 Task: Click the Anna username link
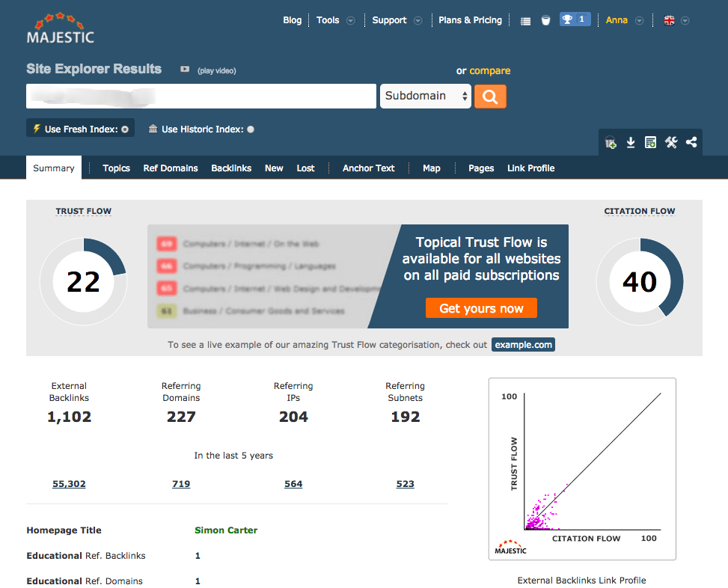[617, 20]
